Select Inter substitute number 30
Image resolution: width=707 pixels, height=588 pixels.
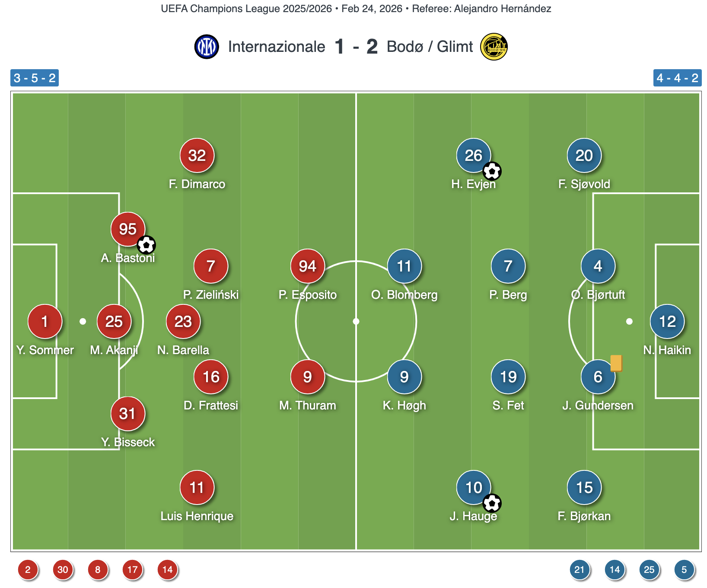click(x=63, y=569)
